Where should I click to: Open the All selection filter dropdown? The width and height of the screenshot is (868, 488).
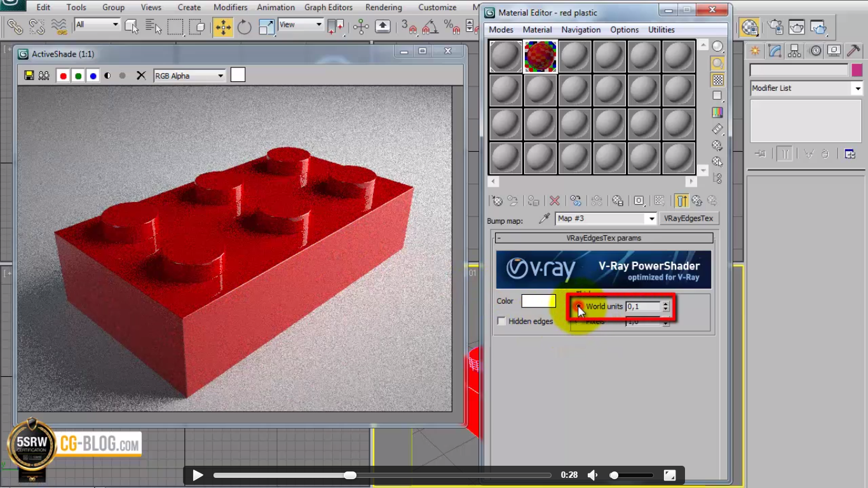[97, 25]
